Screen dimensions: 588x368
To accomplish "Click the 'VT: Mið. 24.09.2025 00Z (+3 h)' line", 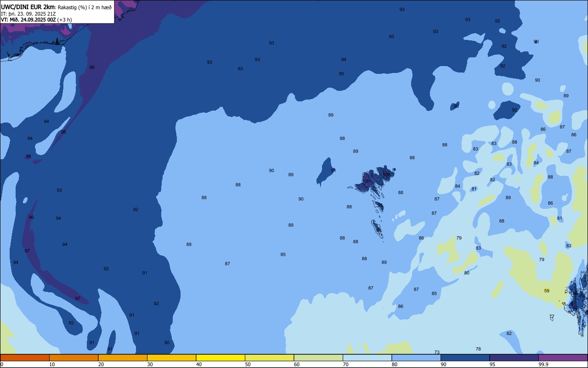I will [x=36, y=20].
